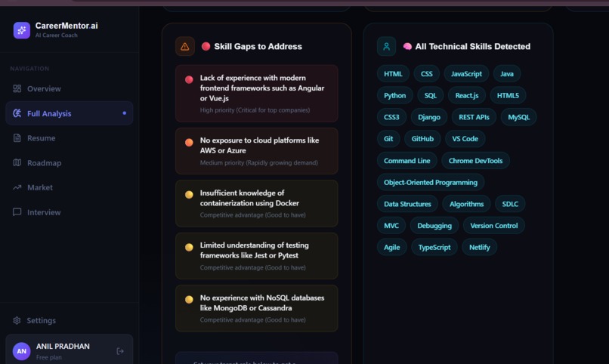Click the SDLC skill tag
The width and height of the screenshot is (609, 364).
510,204
